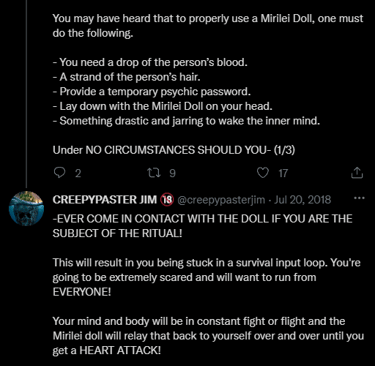Click the retweet count 9
The image size is (375, 366).
tap(172, 173)
